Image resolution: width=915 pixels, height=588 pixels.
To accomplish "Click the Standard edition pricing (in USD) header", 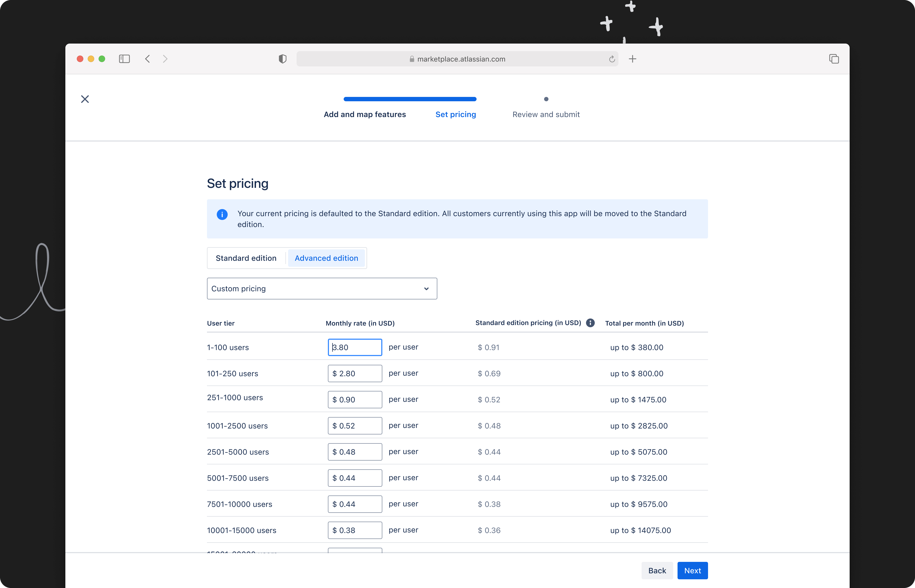I will pyautogui.click(x=528, y=323).
